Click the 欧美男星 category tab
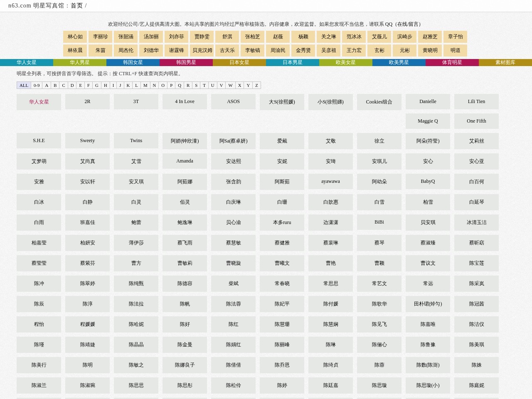This screenshot has height=399, width=532. tap(399, 62)
